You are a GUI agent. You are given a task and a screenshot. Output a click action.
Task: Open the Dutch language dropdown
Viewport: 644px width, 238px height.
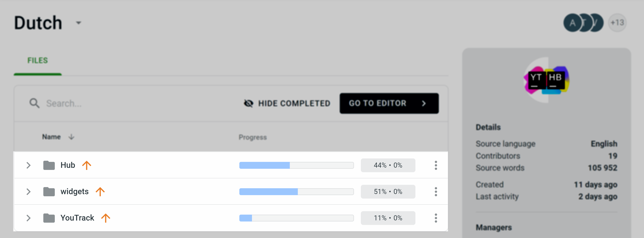click(78, 23)
